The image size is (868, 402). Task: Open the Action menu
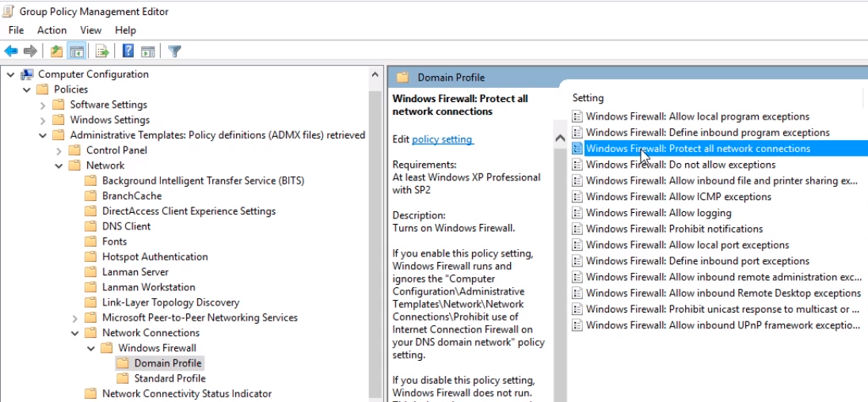[x=52, y=30]
